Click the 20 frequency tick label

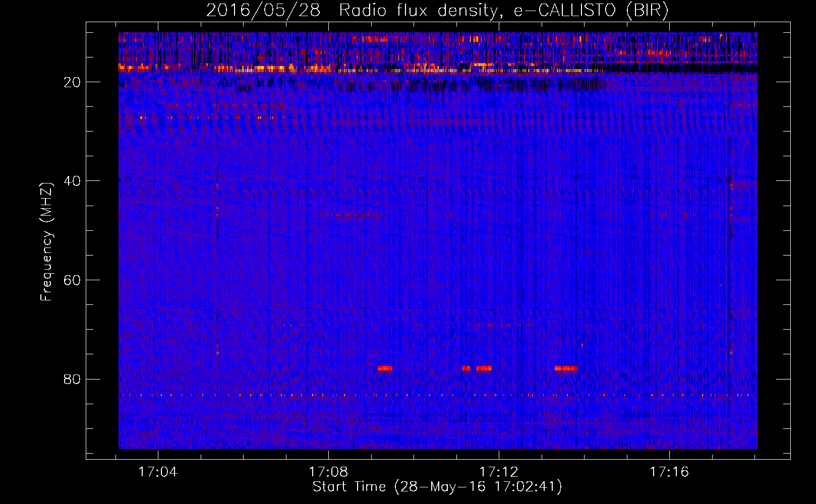73,82
